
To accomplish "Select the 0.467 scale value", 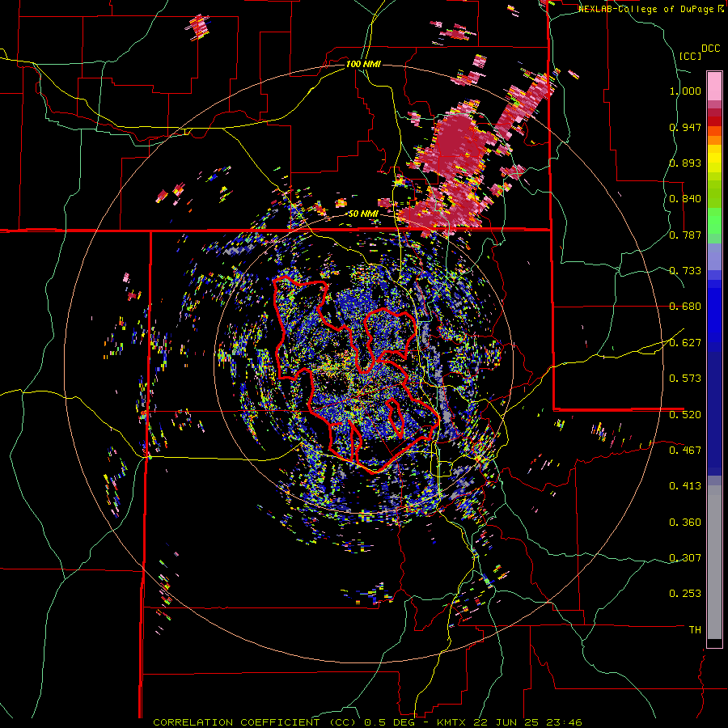I will 685,451.
